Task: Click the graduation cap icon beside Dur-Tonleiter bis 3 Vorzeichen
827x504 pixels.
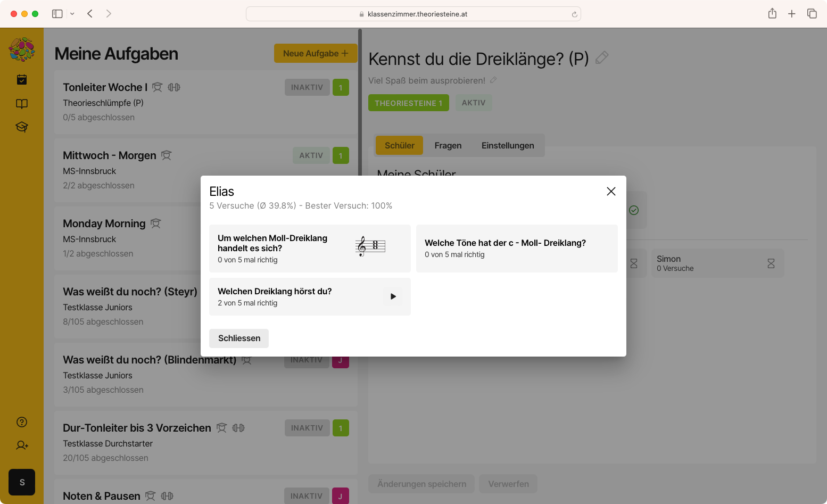Action: pyautogui.click(x=221, y=427)
